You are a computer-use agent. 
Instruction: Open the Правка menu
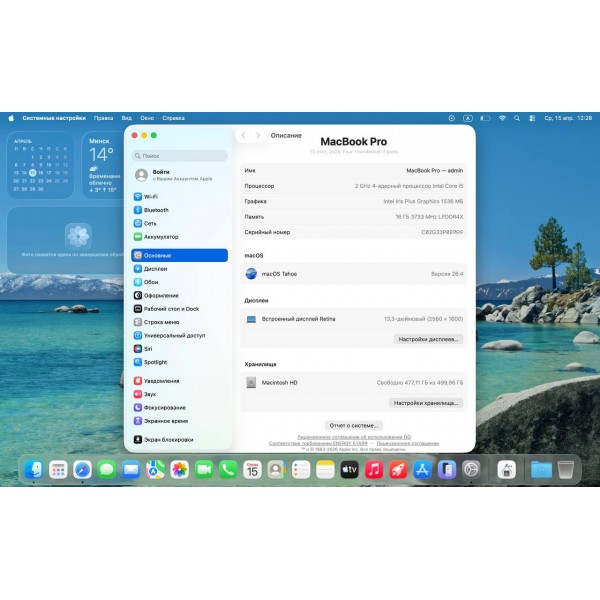tap(103, 118)
